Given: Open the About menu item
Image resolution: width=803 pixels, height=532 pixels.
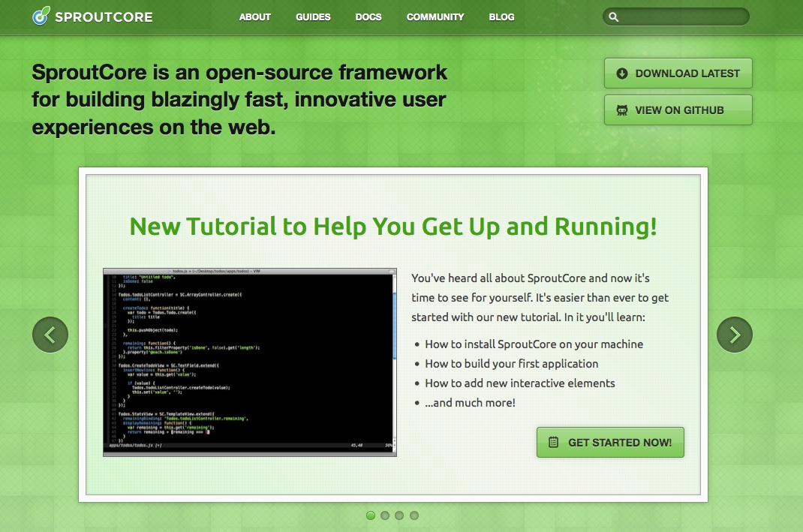Looking at the screenshot, I should [x=254, y=17].
